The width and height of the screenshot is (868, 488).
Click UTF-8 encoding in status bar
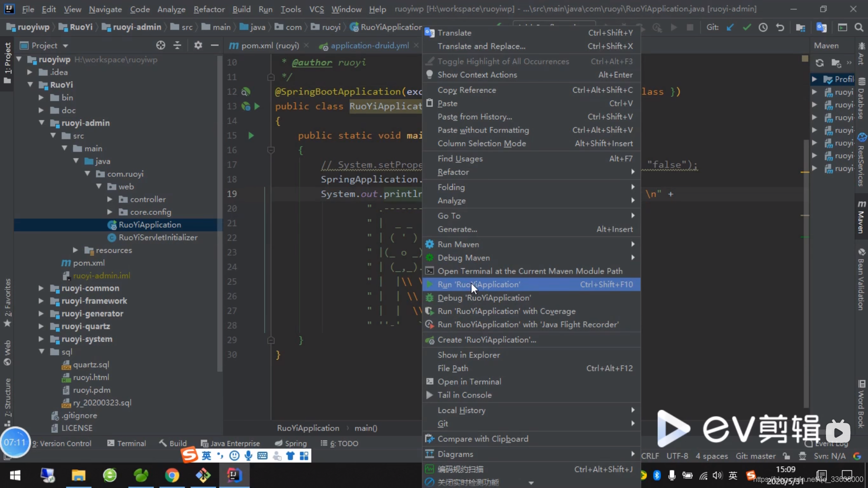[x=677, y=456]
